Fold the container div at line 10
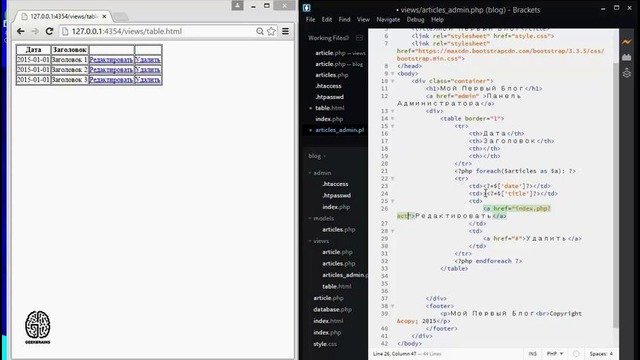Viewport: 640px width, 360px height. [x=393, y=81]
